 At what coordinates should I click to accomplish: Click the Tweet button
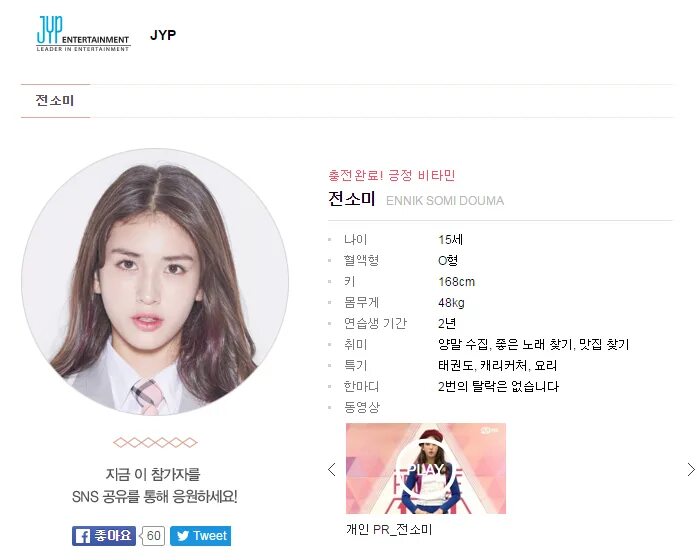[x=200, y=536]
